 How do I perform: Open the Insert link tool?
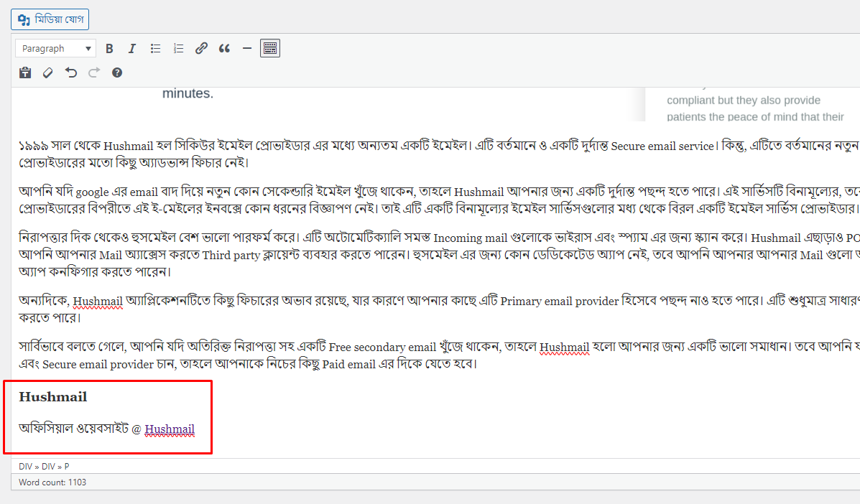coord(201,48)
